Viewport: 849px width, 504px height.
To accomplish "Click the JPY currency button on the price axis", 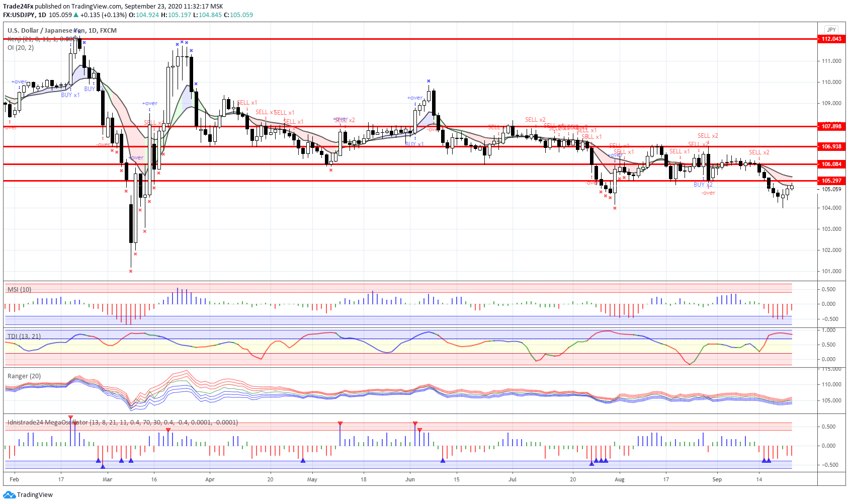I will click(x=831, y=30).
